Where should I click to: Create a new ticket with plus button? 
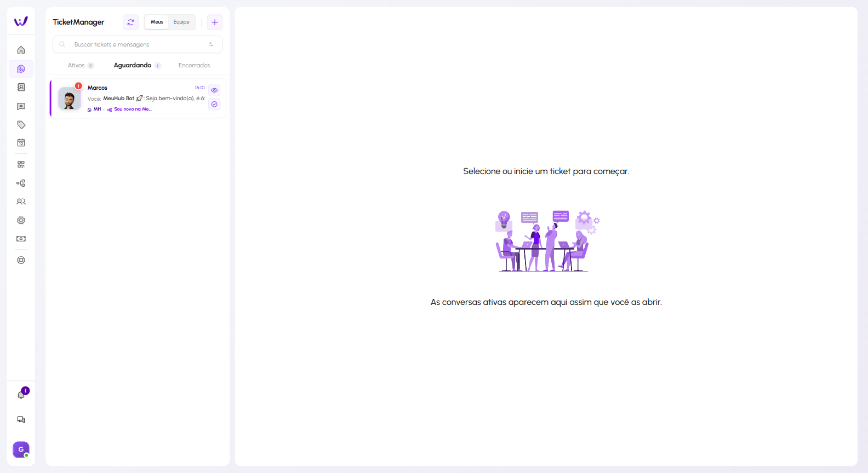pos(215,22)
